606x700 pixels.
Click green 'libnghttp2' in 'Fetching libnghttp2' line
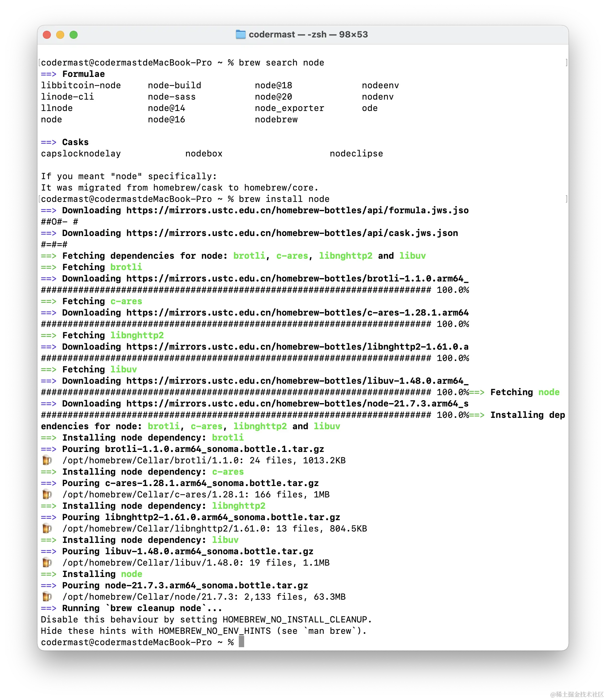tap(137, 336)
